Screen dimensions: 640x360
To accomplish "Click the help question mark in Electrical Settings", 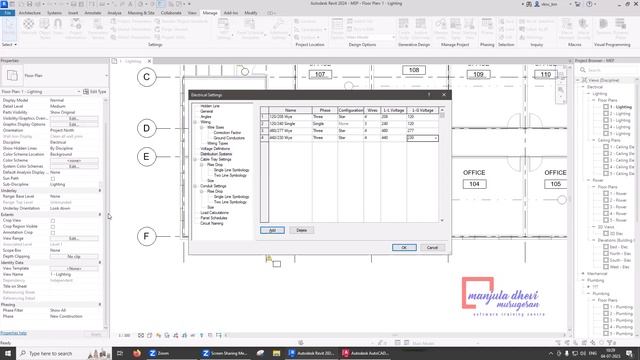I will [429, 95].
